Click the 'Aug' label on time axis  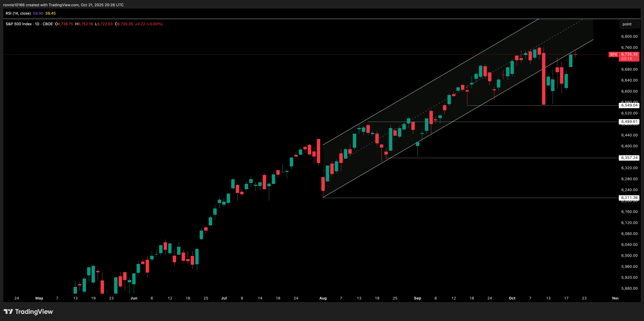(x=323, y=298)
